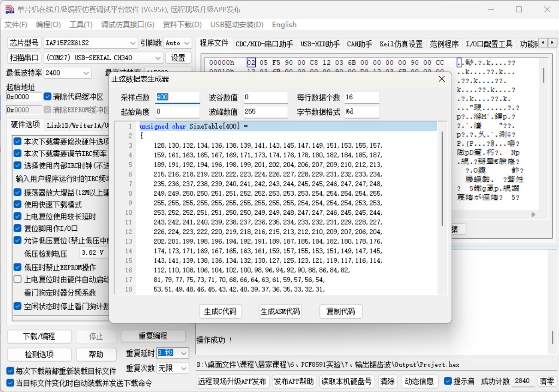Expand the COM27 USB-SERIAL CH340 port dropdown
559x392 pixels.
pyautogui.click(x=158, y=58)
